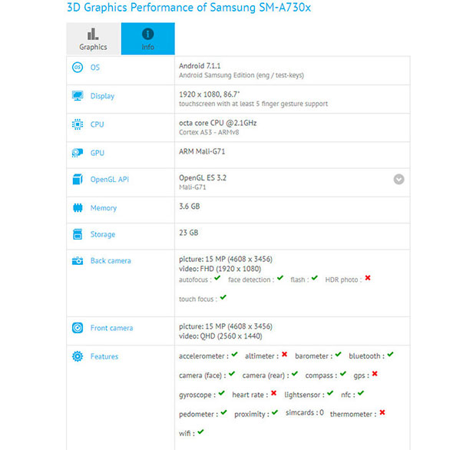
Task: Click the face detection check mark
Action: [x=280, y=278]
